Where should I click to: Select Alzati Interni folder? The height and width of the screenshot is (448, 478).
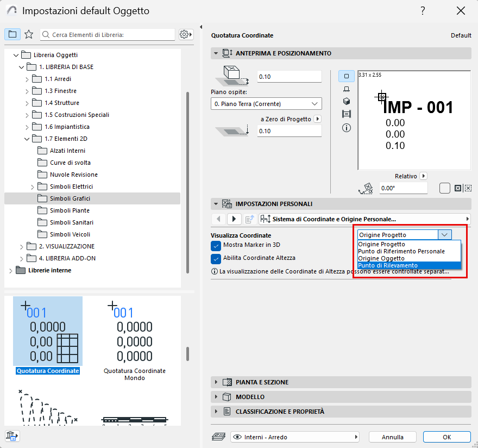point(67,151)
